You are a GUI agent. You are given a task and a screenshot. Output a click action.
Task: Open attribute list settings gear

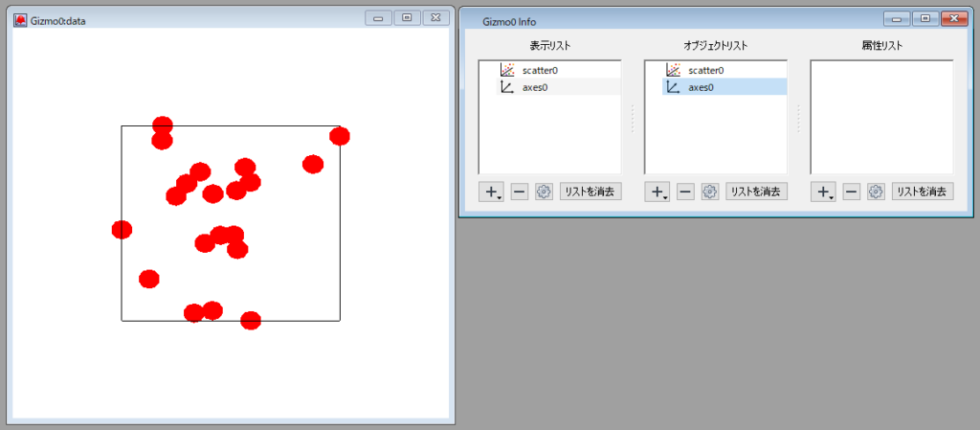click(x=875, y=192)
